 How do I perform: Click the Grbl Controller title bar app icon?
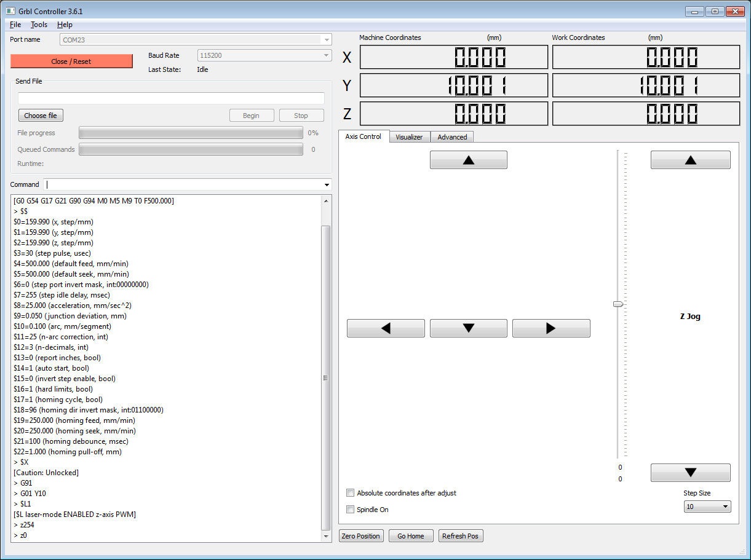[10, 11]
